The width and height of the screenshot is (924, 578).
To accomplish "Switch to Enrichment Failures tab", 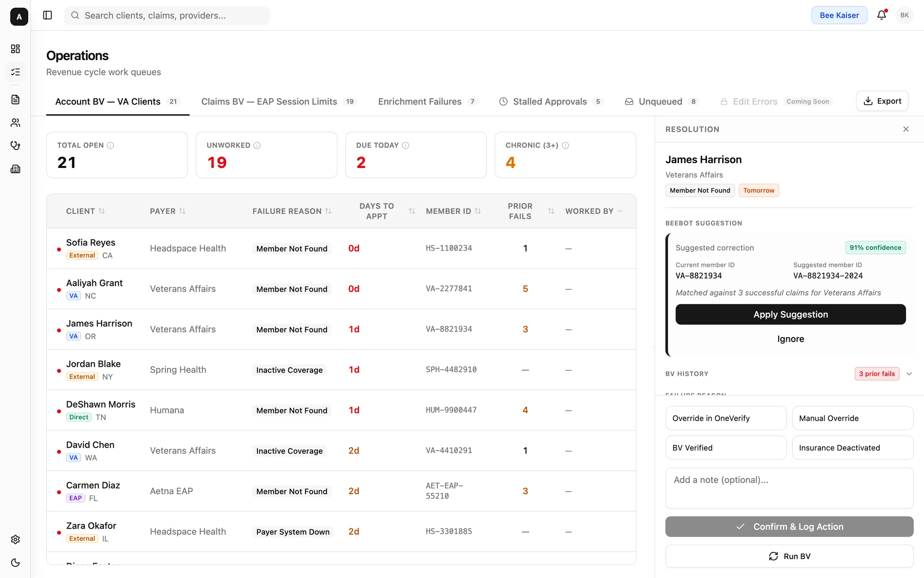I will click(x=427, y=101).
